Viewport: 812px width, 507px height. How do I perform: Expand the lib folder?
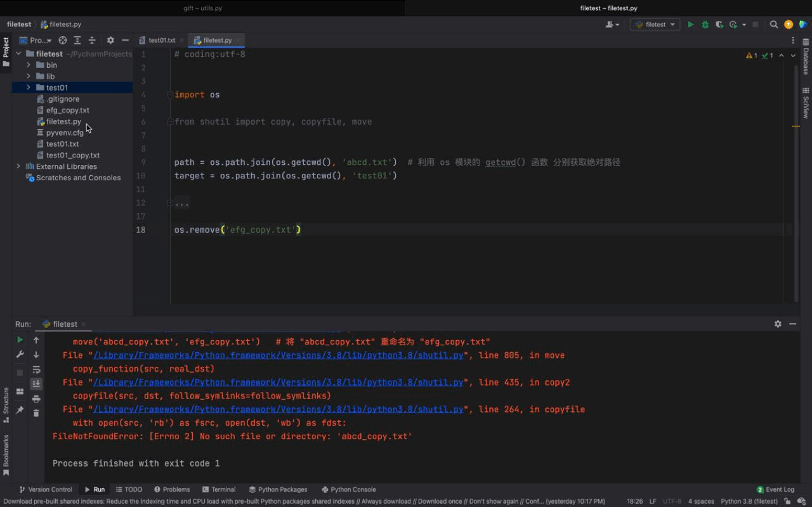point(28,76)
